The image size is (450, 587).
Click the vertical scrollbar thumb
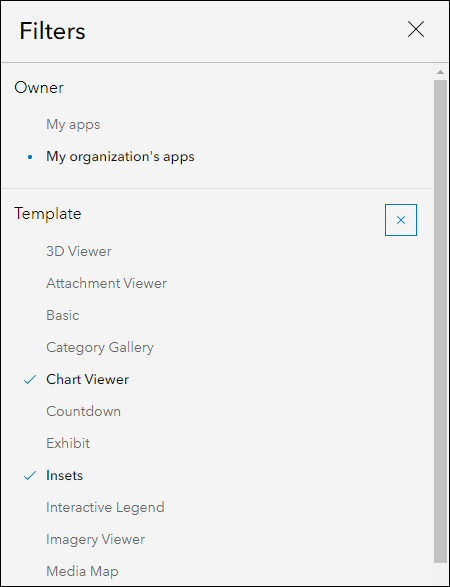(x=440, y=321)
